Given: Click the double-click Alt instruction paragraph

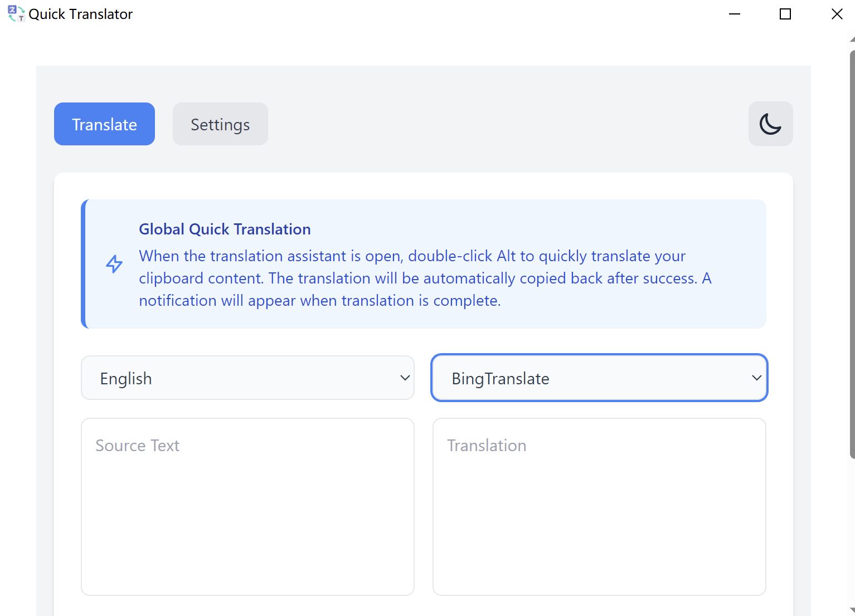Looking at the screenshot, I should pos(425,278).
